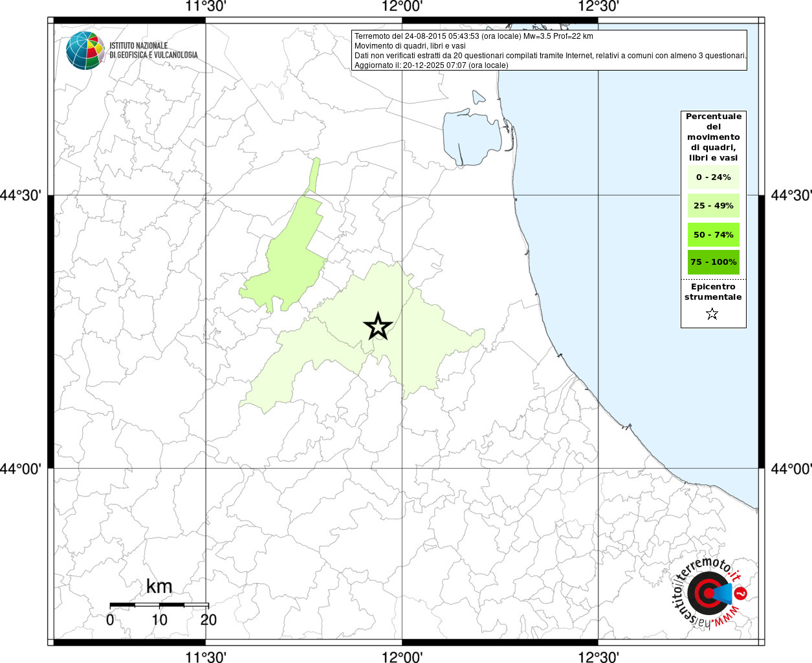Click the epicenter star on the map
The width and height of the screenshot is (812, 663).
click(x=378, y=326)
